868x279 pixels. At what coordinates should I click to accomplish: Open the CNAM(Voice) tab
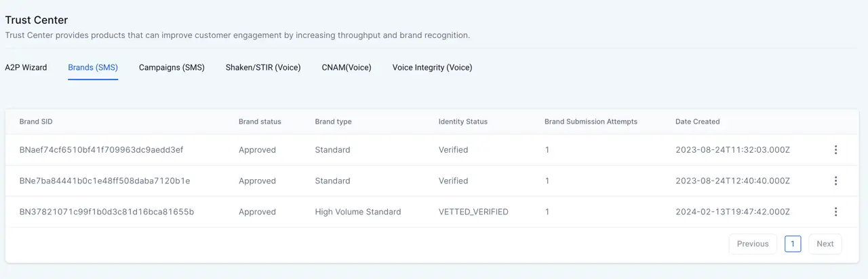pyautogui.click(x=347, y=68)
